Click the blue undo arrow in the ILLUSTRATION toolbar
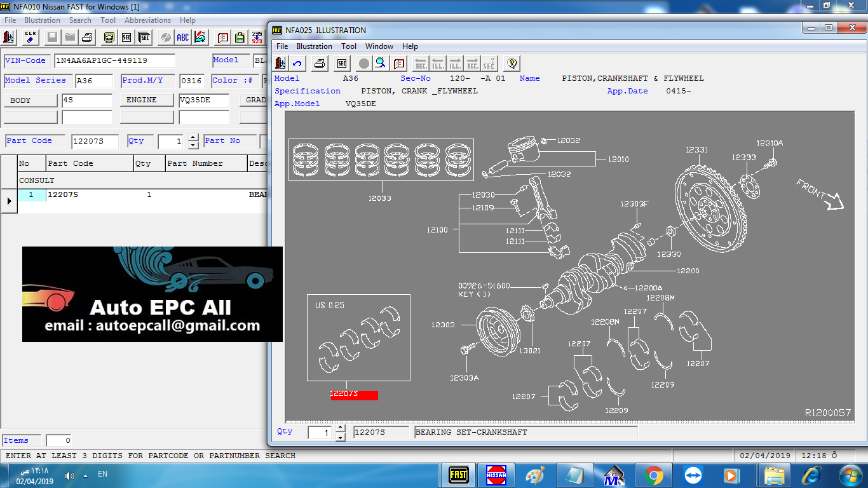 pyautogui.click(x=297, y=63)
